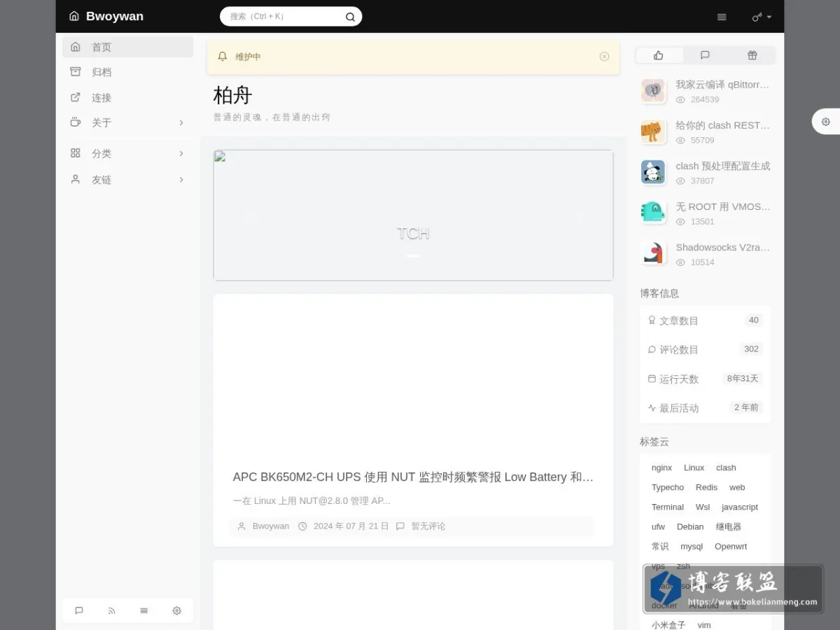Viewport: 840px width, 630px height.
Task: Click author Bwoywan in post meta
Action: [x=271, y=526]
